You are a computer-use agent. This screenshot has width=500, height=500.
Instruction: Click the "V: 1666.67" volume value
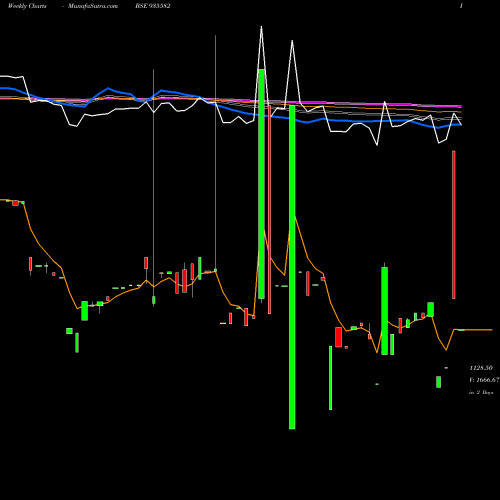click(484, 380)
